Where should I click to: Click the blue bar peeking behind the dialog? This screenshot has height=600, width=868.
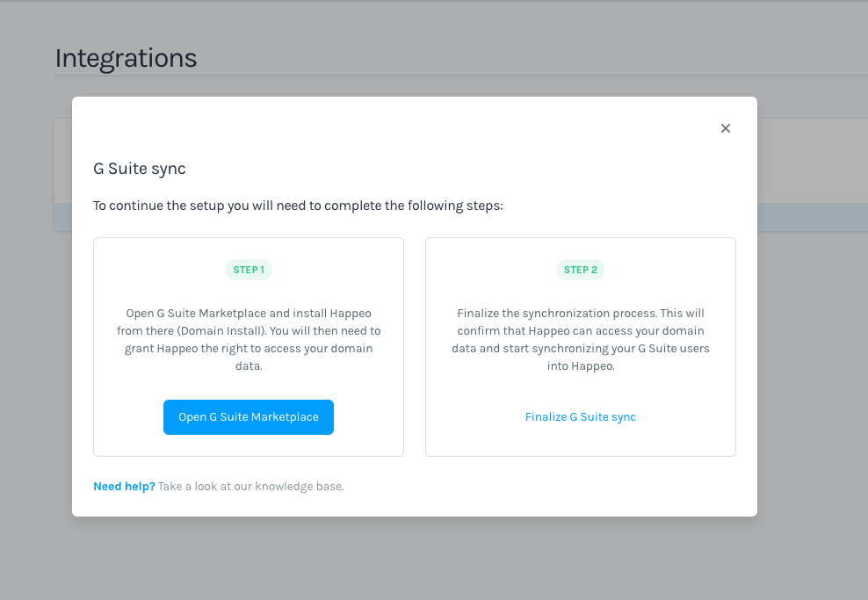[x=62, y=217]
